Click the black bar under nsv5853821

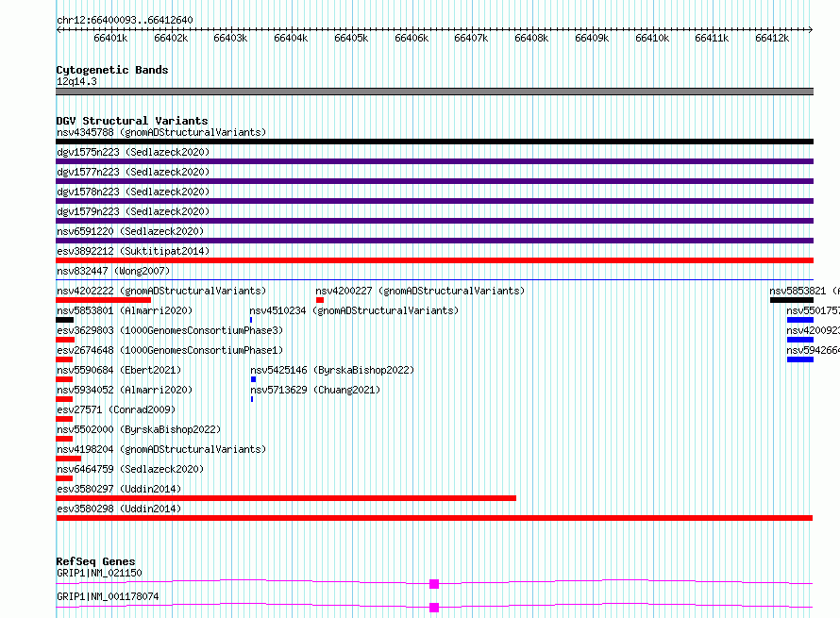[x=792, y=300]
